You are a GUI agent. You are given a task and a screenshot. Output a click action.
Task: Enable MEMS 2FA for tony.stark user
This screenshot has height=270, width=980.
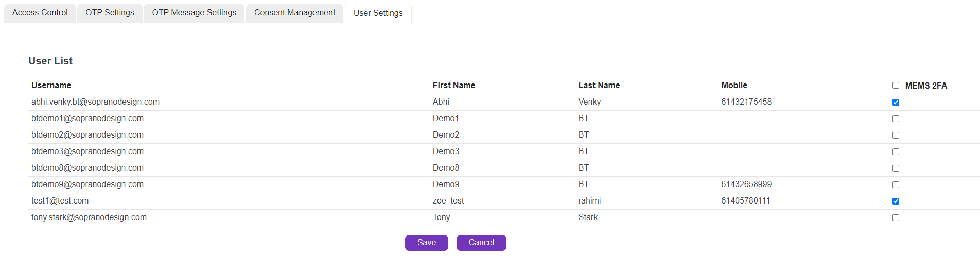click(896, 217)
